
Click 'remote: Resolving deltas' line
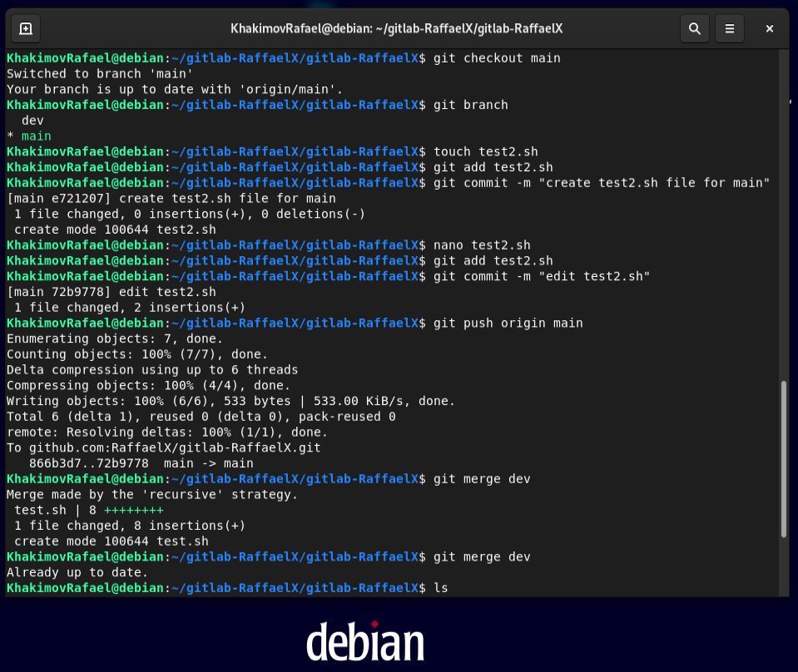(167, 432)
